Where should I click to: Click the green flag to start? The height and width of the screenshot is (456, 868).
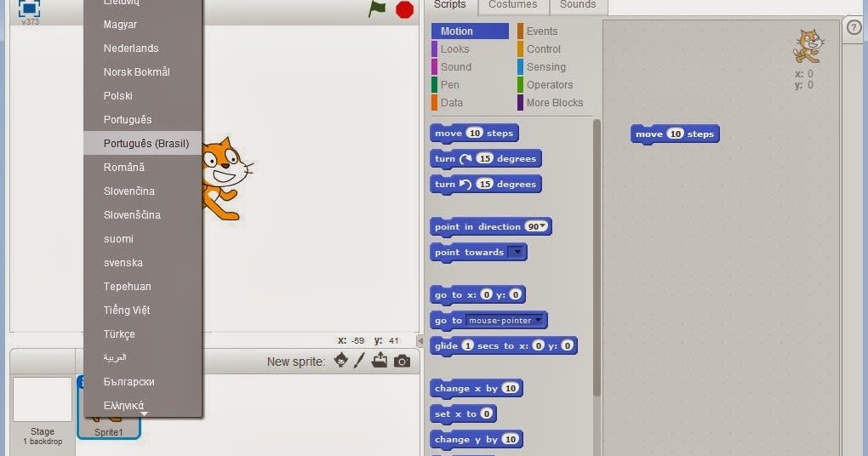pyautogui.click(x=377, y=9)
